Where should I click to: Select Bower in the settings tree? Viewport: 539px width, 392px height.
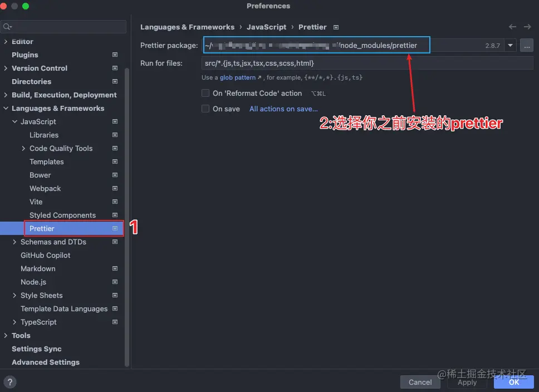pyautogui.click(x=40, y=175)
